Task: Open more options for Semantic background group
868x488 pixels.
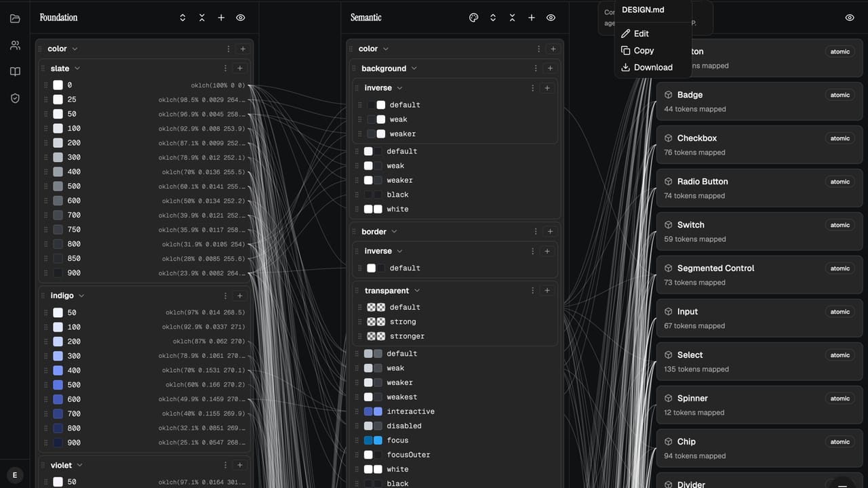Action: click(536, 68)
